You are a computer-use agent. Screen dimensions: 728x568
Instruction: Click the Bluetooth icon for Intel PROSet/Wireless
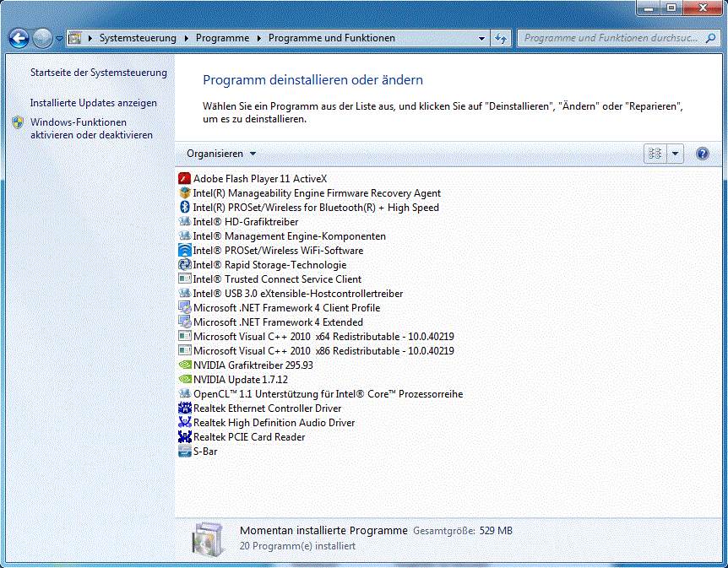(x=185, y=207)
